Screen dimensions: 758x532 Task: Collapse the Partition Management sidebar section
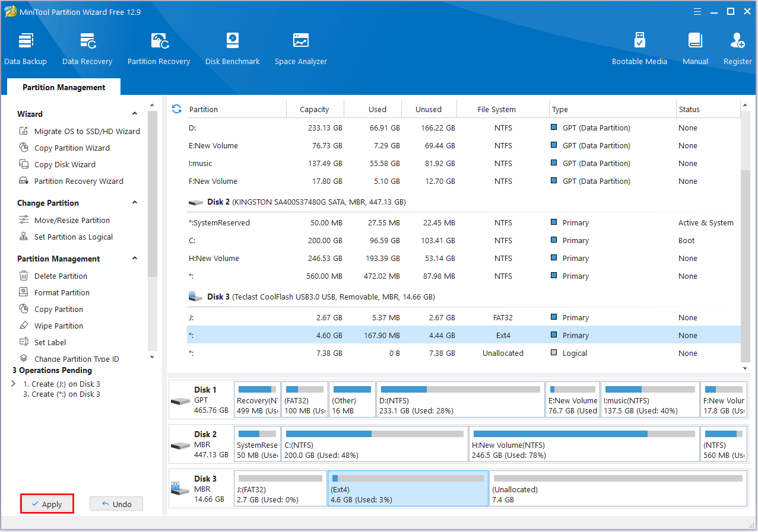coord(135,259)
